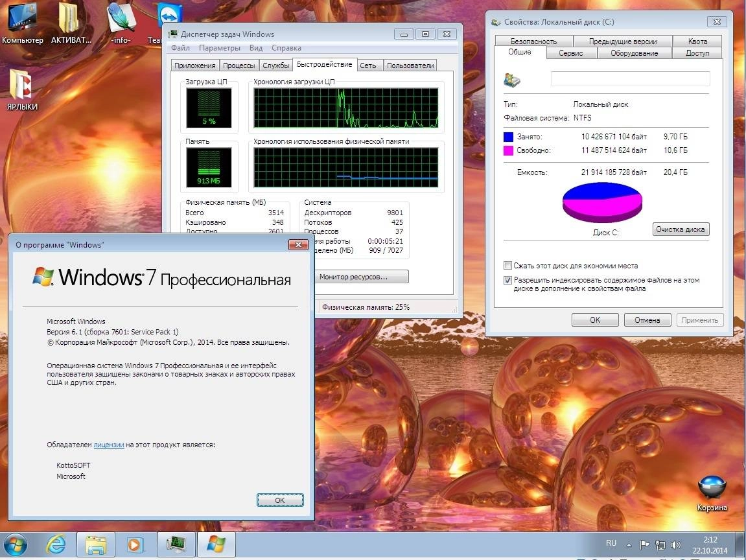746x560 pixels.
Task: Open the Сервис tab
Action: point(571,52)
